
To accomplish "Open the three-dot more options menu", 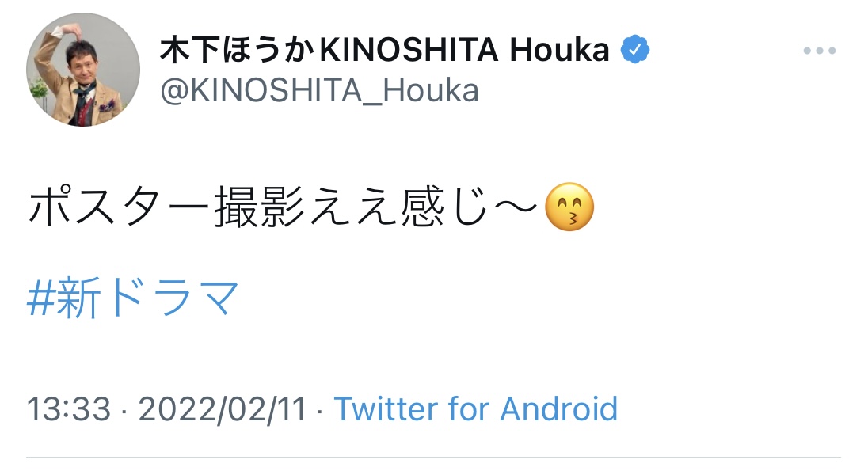I will tap(819, 51).
